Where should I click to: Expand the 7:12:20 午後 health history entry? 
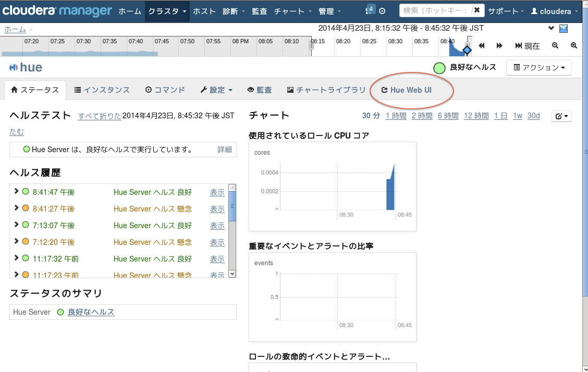[x=17, y=241]
